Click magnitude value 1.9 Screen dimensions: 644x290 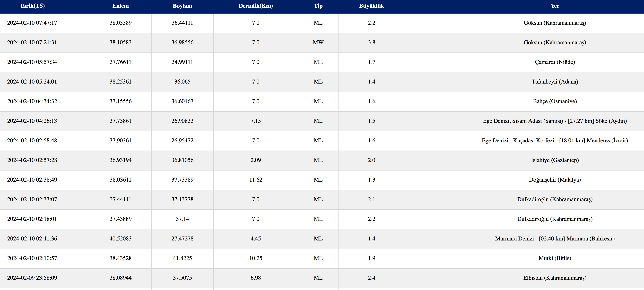(372, 258)
